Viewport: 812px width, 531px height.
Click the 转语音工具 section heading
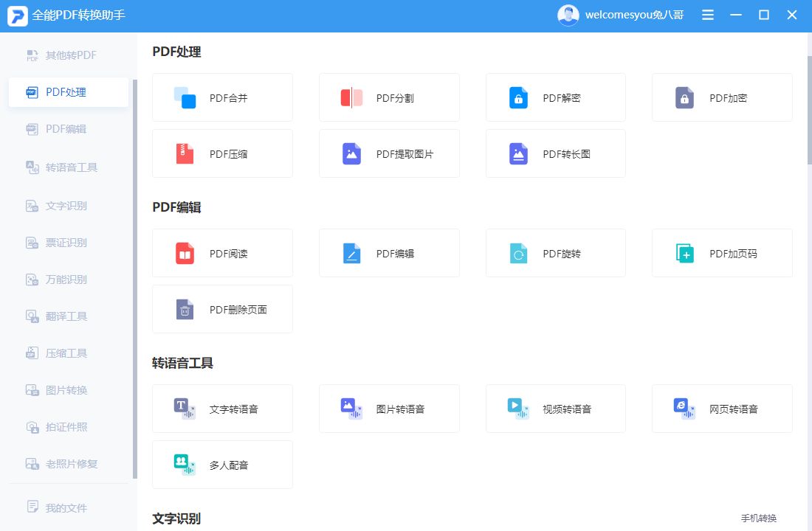pos(183,363)
